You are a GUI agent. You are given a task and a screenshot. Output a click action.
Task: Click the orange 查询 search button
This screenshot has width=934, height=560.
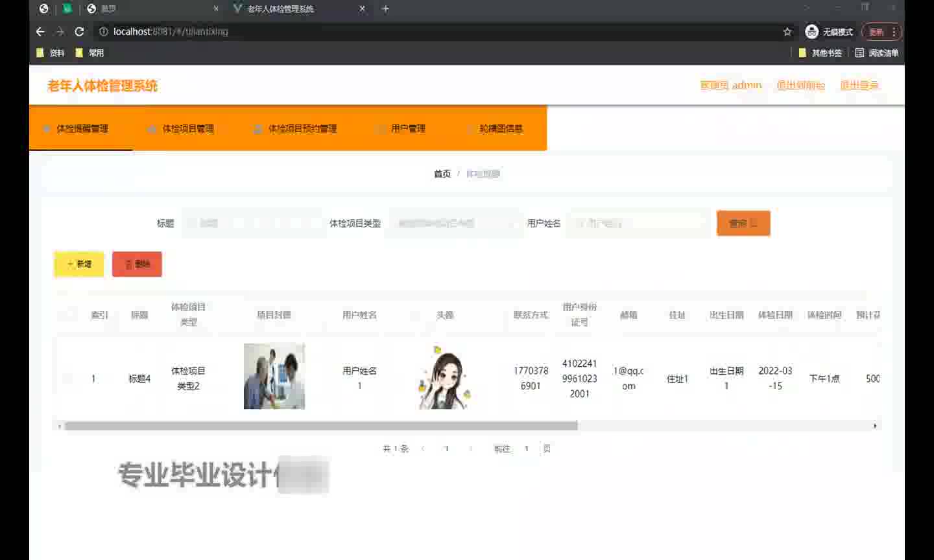(743, 224)
